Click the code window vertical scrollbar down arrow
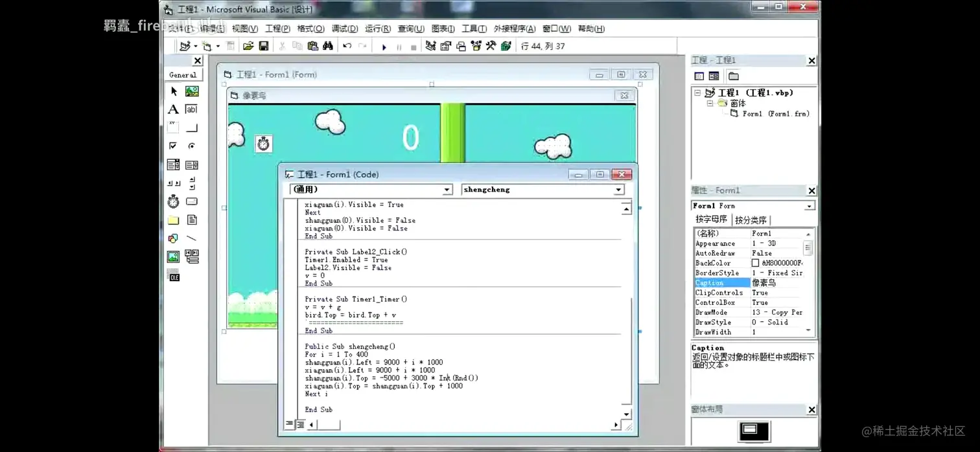 click(626, 414)
